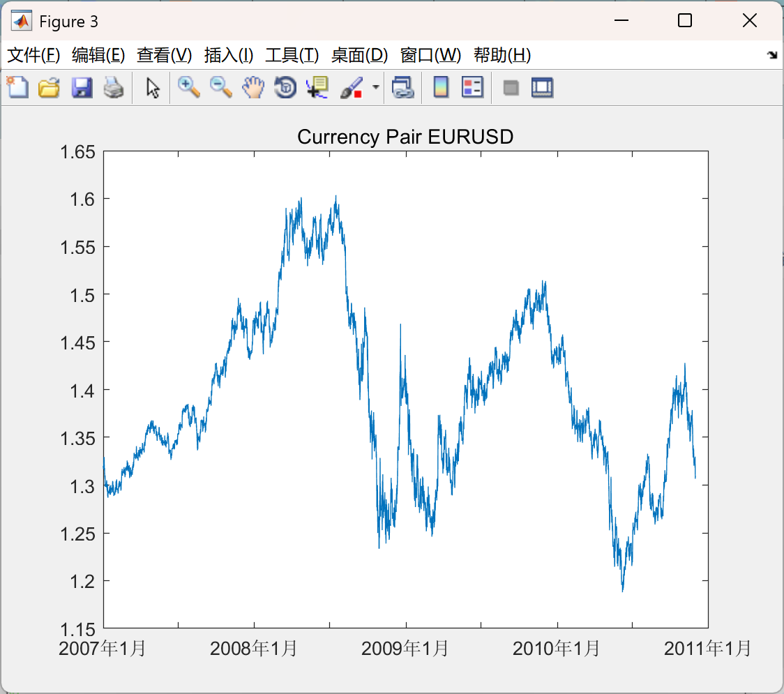Screen dimensions: 784x694
Task: Click the 2009年1月 axis label
Action: [405, 649]
